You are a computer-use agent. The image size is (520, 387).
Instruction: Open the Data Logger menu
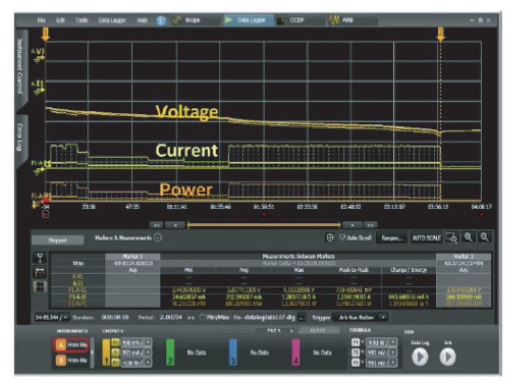[112, 20]
